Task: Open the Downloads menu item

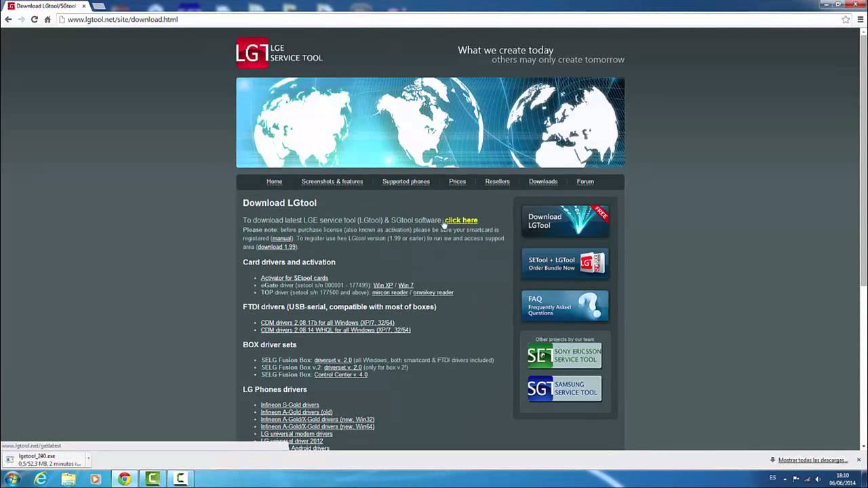Action: (543, 182)
